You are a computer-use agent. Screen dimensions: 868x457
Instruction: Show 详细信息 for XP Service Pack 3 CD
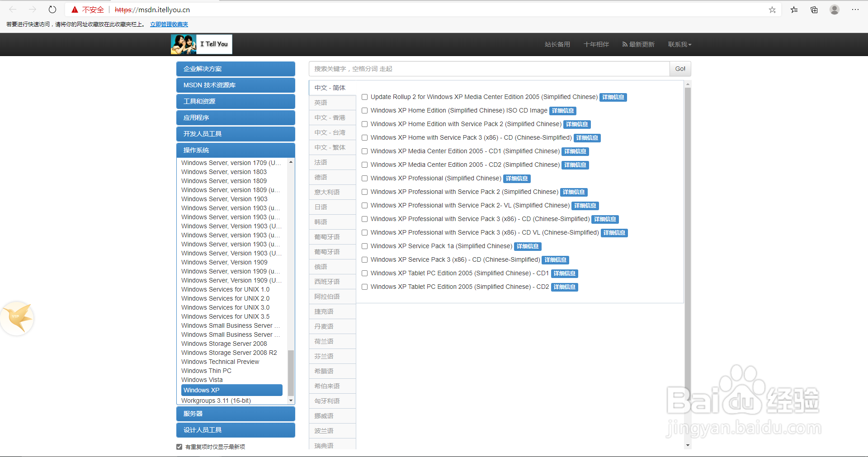(x=556, y=260)
